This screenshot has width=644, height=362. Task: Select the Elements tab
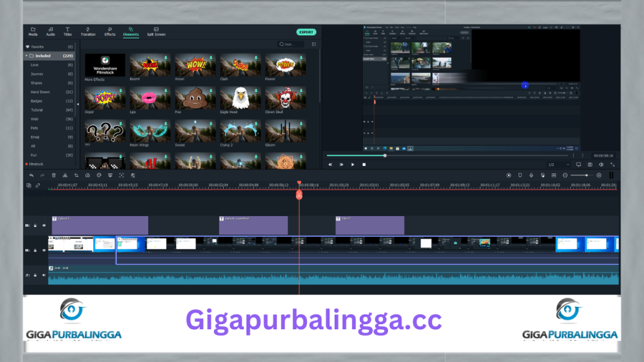tap(131, 31)
